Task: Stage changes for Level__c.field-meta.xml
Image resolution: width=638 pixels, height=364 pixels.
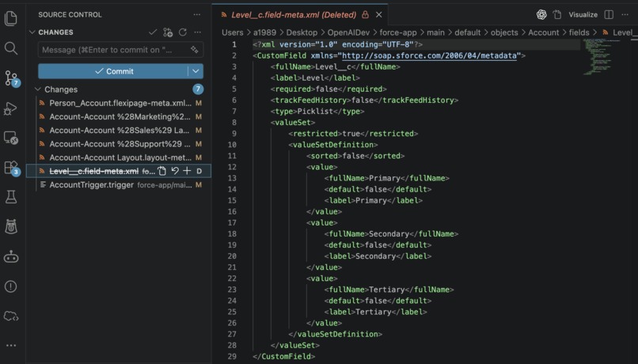Action: 187,171
